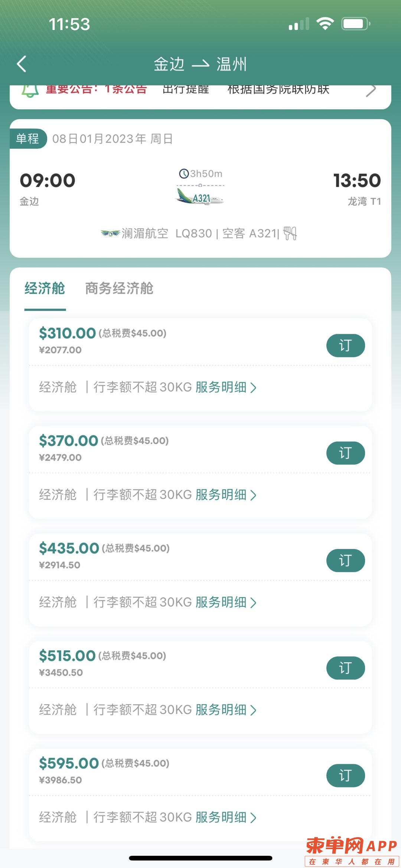Open 服务明细 for the $595.00 fare
This screenshot has height=868, width=401.
(x=226, y=817)
